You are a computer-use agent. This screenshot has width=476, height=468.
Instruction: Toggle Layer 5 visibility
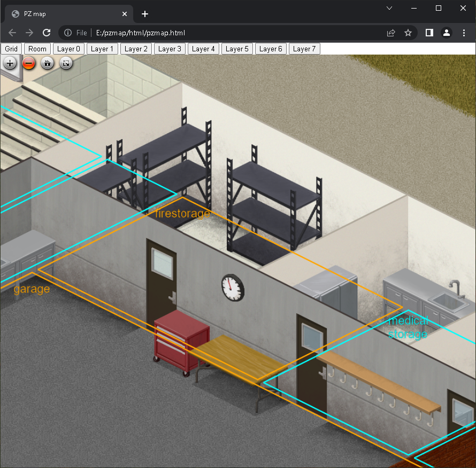point(237,49)
